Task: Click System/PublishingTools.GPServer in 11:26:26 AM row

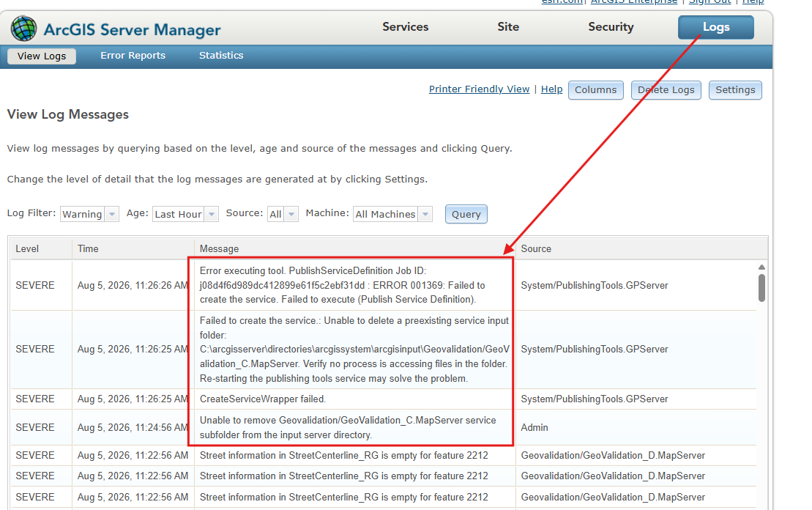Action: pos(595,286)
